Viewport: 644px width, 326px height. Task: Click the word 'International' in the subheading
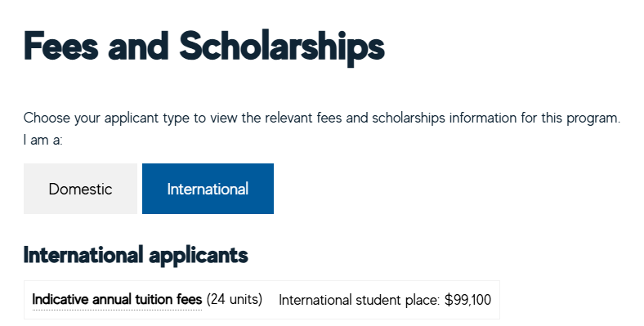tap(84, 255)
